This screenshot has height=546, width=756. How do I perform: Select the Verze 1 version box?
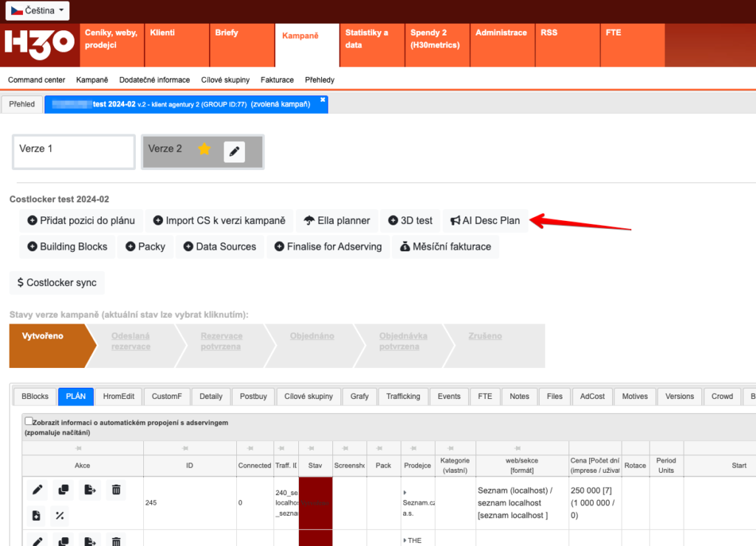(x=73, y=151)
